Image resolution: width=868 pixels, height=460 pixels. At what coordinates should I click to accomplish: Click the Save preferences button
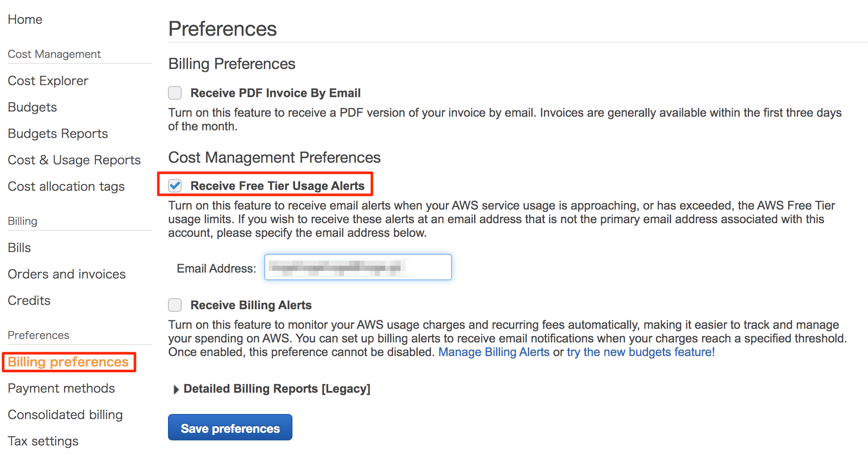point(230,428)
